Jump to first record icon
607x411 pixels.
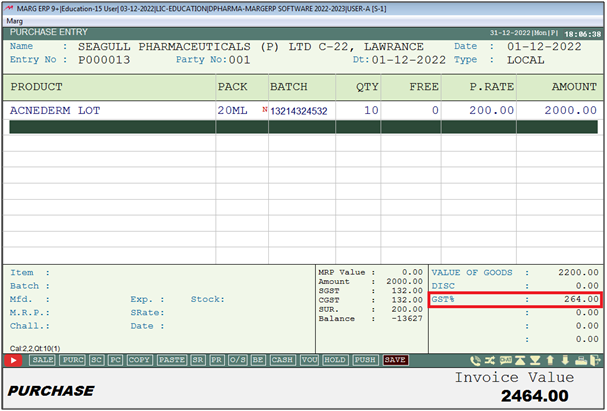(x=520, y=360)
